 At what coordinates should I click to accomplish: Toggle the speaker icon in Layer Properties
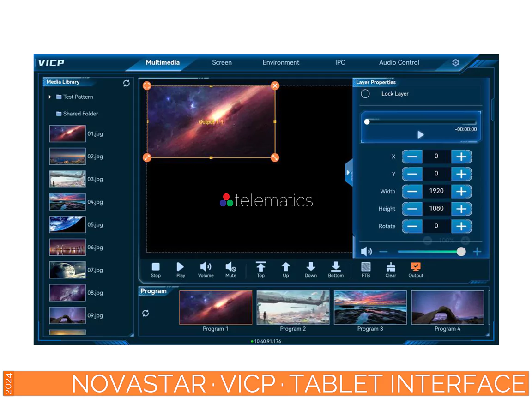(366, 252)
